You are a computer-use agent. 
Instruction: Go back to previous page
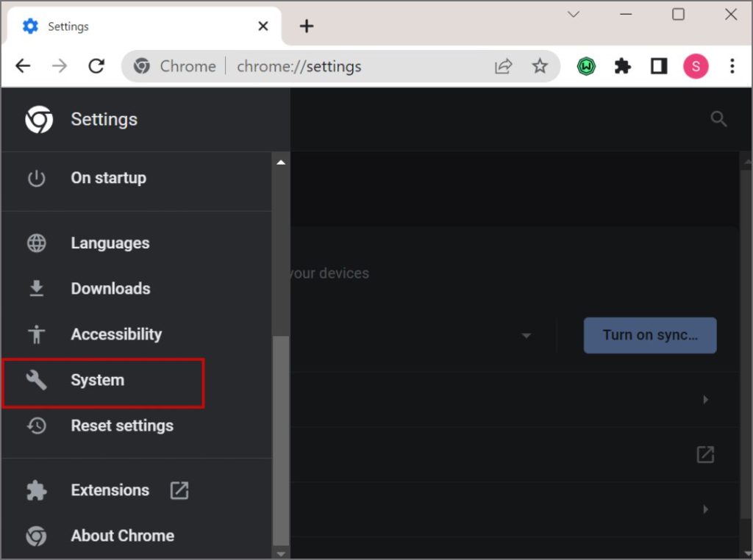23,65
